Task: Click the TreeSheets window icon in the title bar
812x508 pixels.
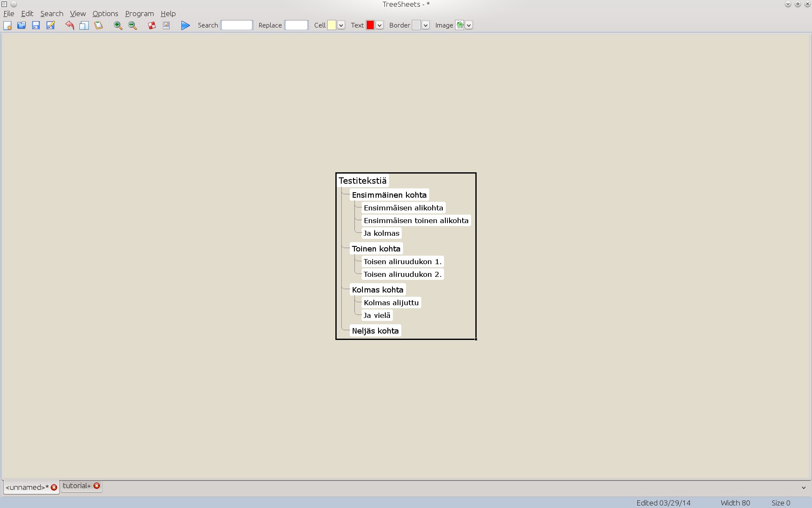Action: point(4,4)
